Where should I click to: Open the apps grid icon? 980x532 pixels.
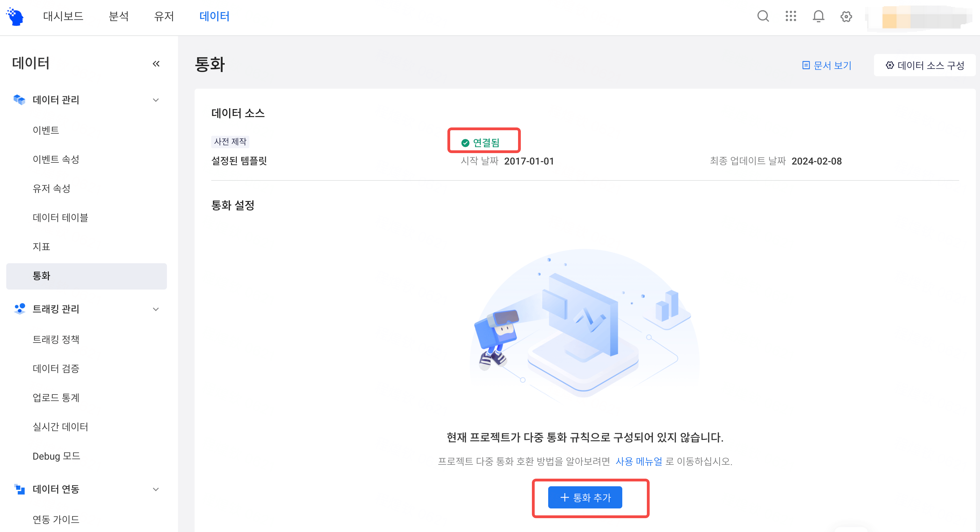pyautogui.click(x=791, y=16)
